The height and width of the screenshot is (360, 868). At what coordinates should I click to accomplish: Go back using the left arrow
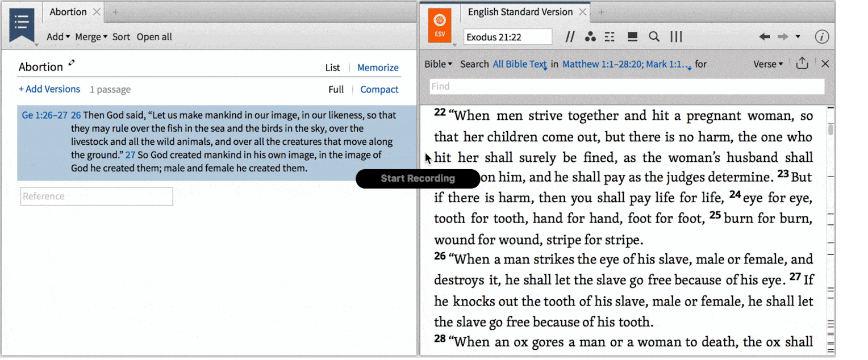click(765, 37)
